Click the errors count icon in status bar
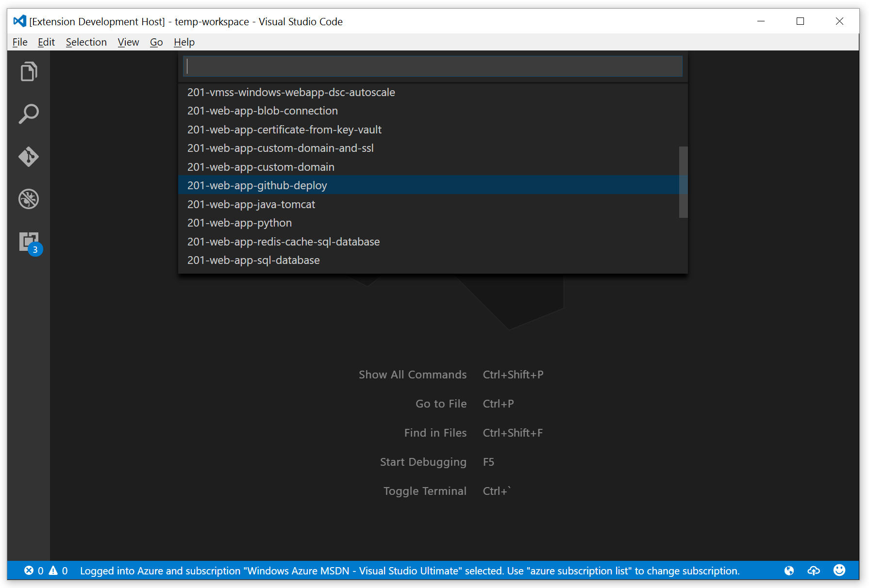Screen dimensions: 869x588 pyautogui.click(x=29, y=571)
